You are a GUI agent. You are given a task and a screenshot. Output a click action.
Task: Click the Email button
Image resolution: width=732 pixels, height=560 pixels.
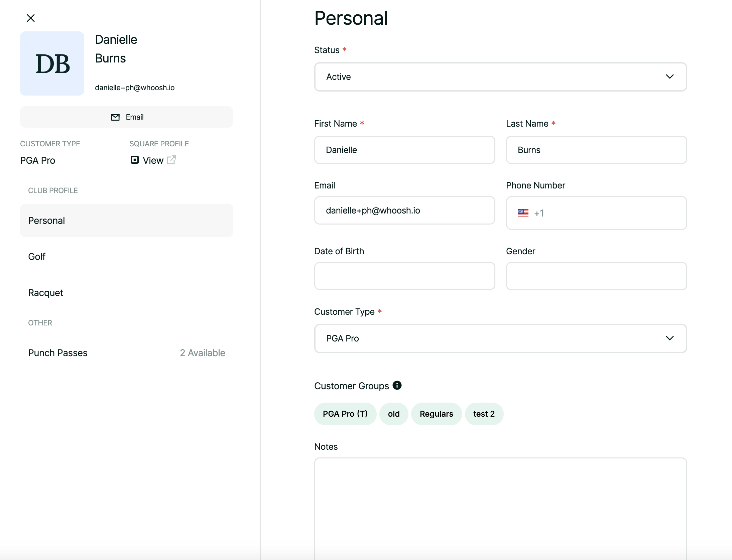point(127,117)
